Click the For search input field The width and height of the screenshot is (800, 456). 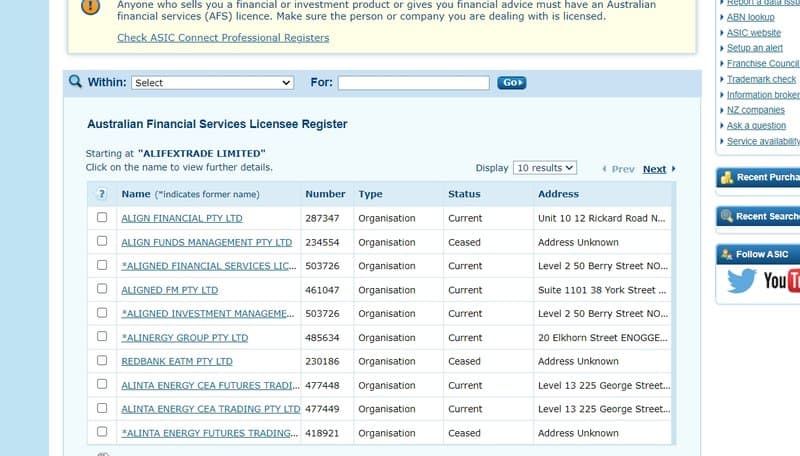click(x=413, y=83)
